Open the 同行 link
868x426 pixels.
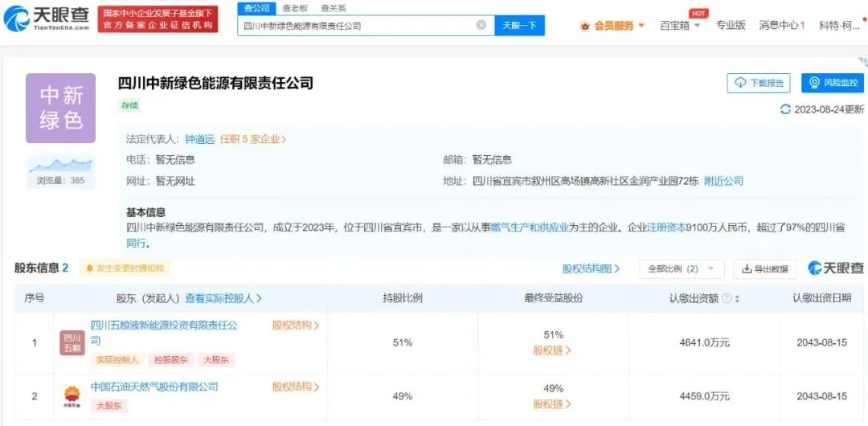136,244
